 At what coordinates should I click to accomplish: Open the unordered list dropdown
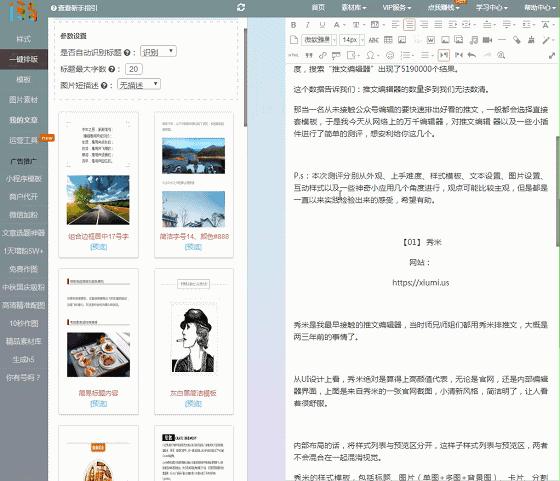(426, 55)
